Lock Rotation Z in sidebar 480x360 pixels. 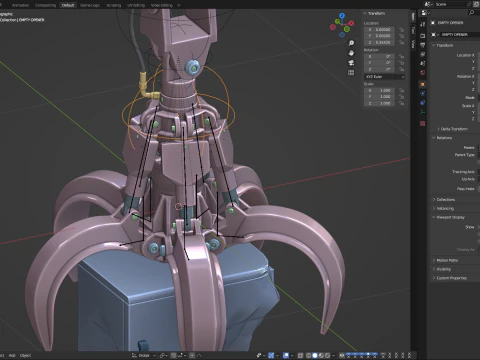click(x=401, y=69)
